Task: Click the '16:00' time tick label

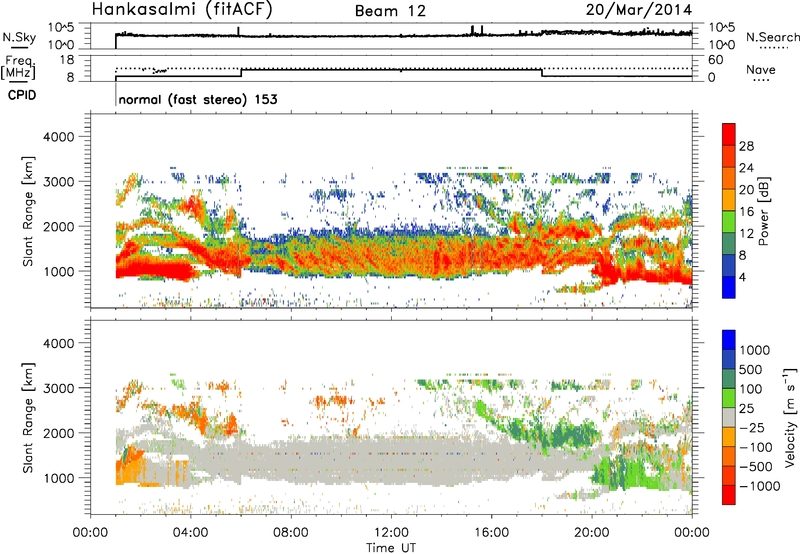Action: click(x=491, y=533)
